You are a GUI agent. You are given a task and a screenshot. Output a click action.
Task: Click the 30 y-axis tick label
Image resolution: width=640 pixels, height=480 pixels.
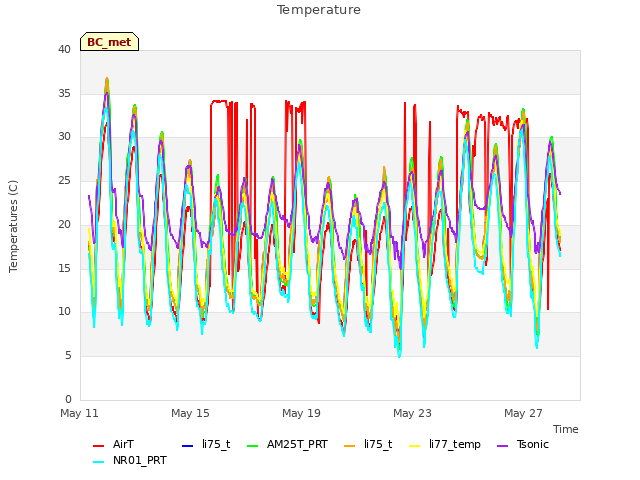[64, 137]
